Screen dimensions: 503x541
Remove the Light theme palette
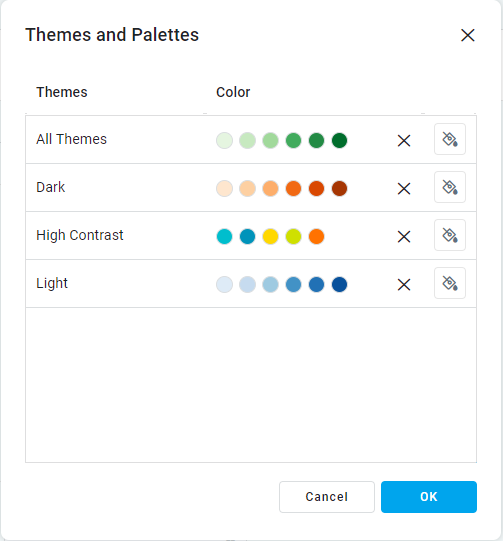coord(404,285)
